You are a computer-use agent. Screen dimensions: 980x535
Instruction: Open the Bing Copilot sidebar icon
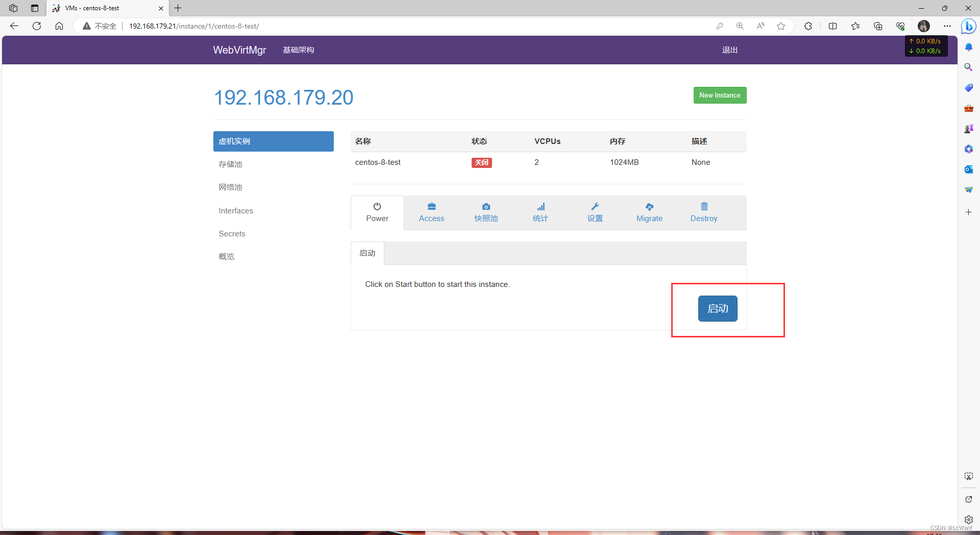(x=968, y=26)
